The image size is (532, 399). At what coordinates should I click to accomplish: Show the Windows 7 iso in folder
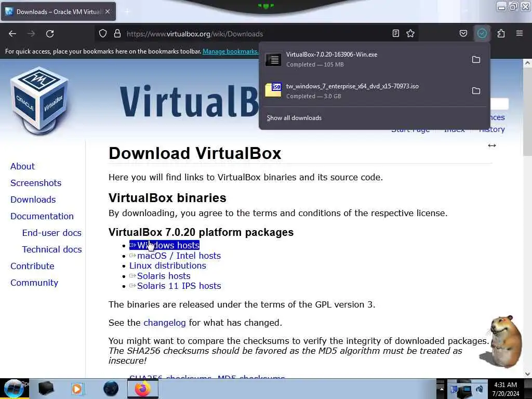point(476,91)
